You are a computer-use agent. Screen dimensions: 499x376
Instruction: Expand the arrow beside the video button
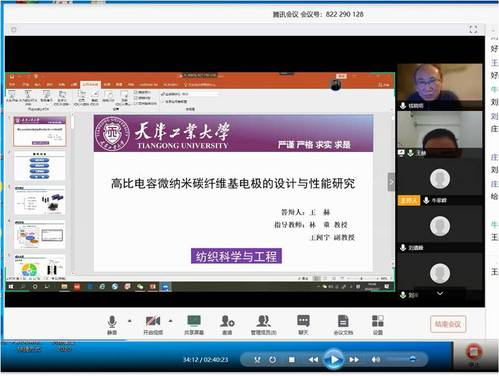[x=170, y=321]
